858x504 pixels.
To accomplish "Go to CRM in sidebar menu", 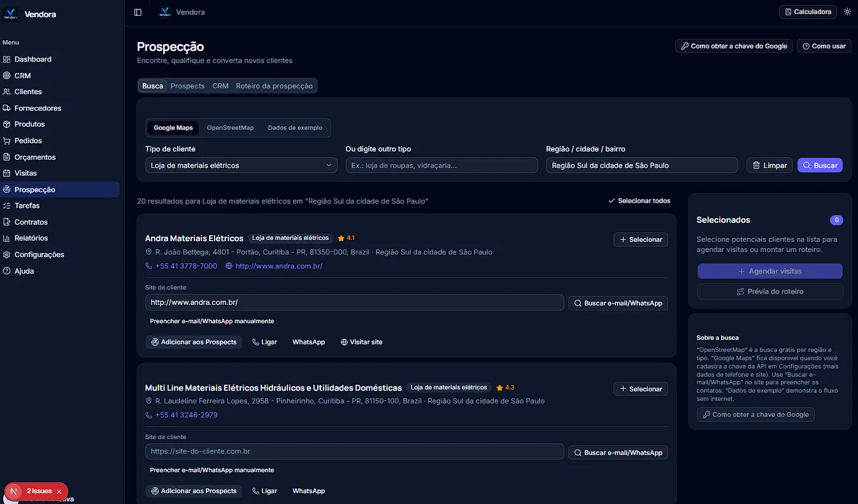I will (60, 76).
